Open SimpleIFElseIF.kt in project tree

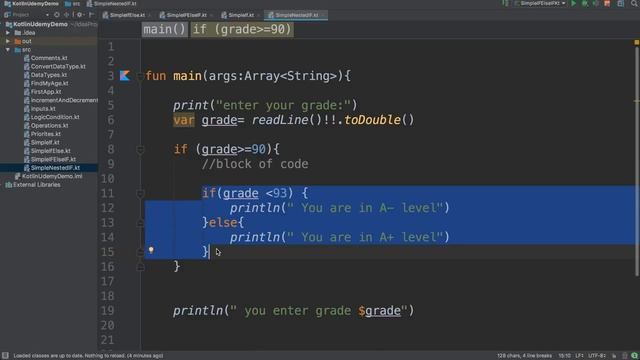click(x=53, y=159)
